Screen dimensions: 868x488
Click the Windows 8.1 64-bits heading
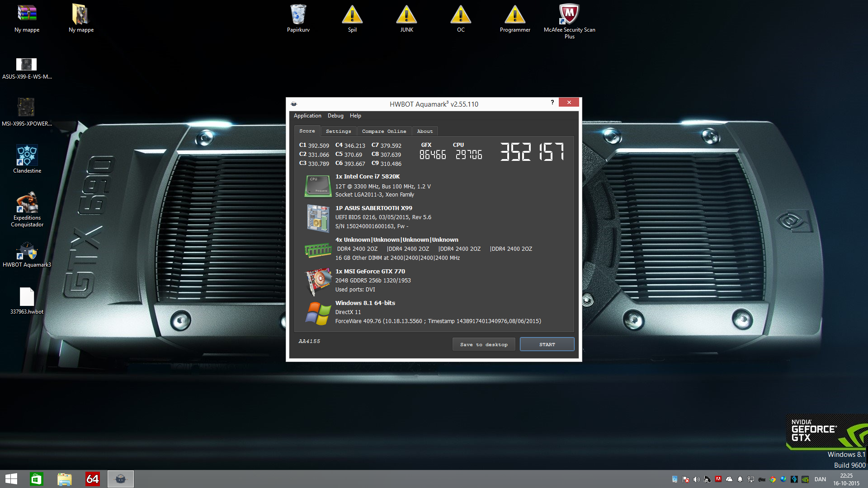[x=365, y=303]
